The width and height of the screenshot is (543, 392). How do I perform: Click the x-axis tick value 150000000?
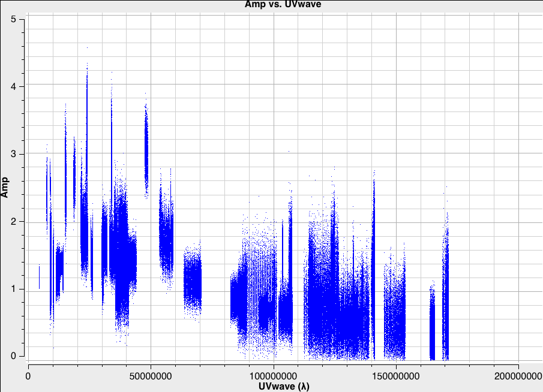(396, 376)
